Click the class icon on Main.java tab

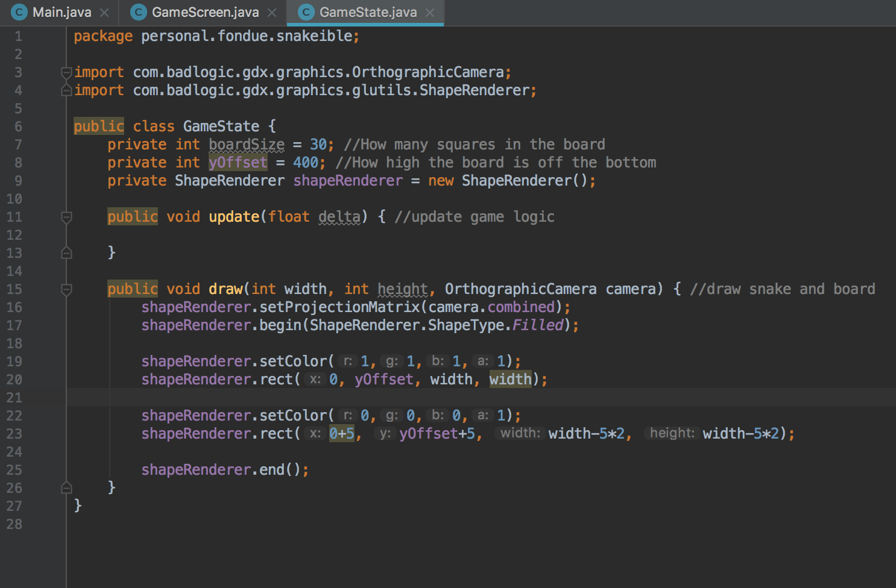19,12
